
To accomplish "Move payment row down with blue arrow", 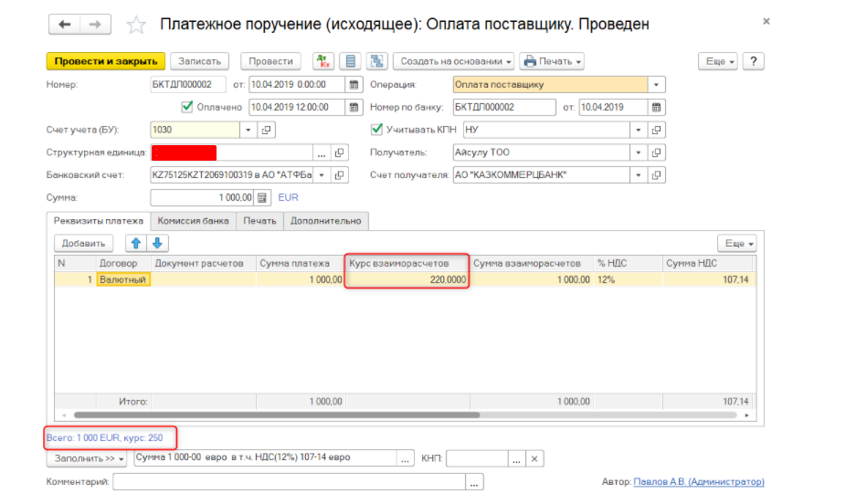I will pyautogui.click(x=157, y=243).
